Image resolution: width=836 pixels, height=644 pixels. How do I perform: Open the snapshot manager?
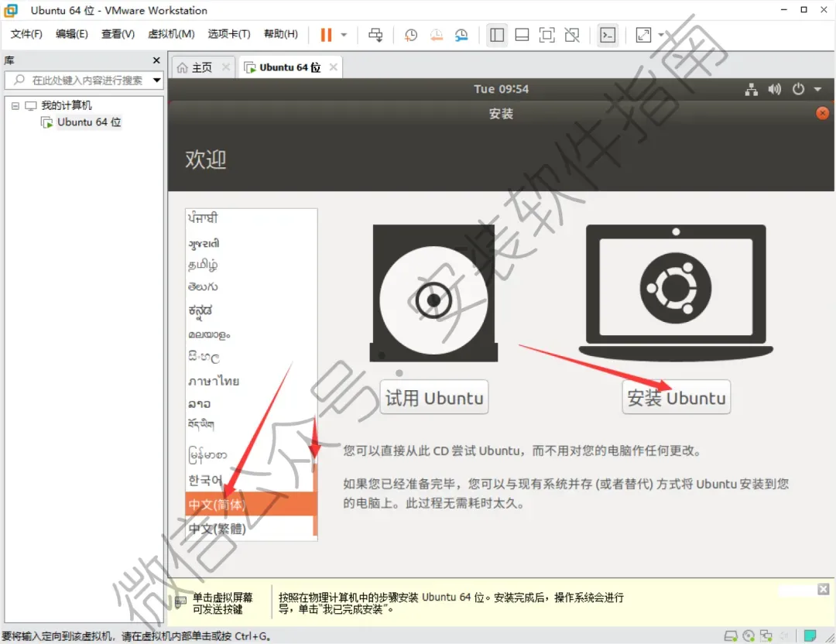tap(461, 35)
